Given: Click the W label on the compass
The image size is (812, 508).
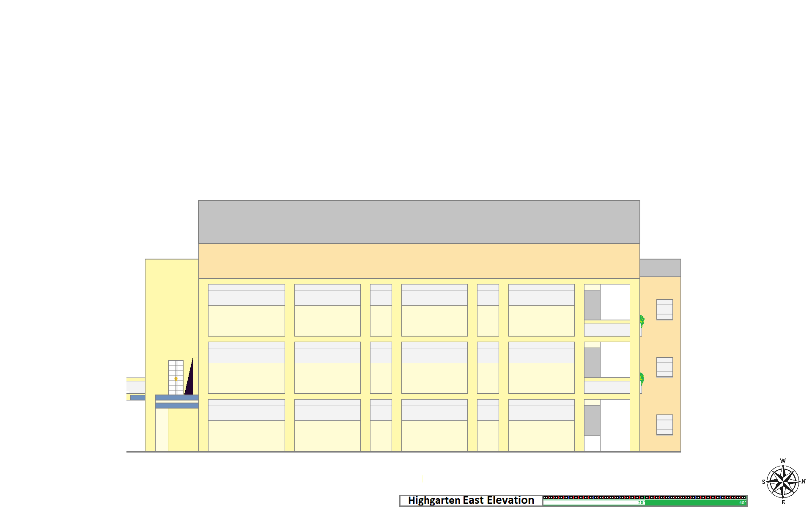Looking at the screenshot, I should pyautogui.click(x=783, y=461).
